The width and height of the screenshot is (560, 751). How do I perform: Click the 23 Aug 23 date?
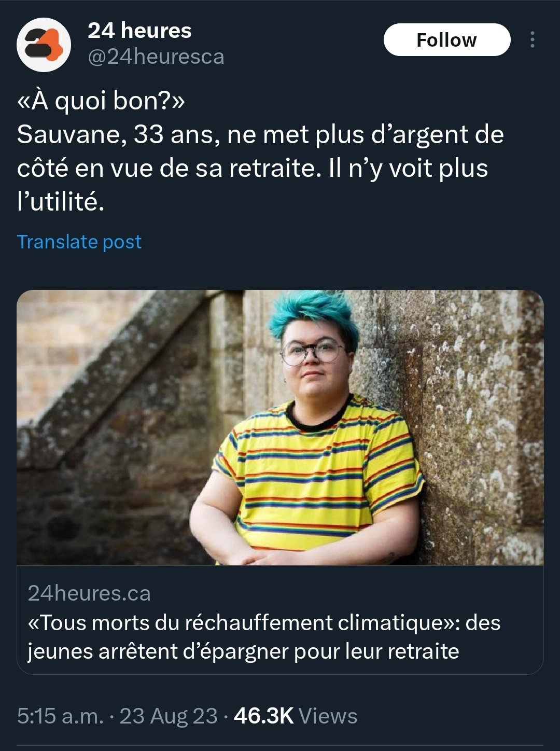169,716
